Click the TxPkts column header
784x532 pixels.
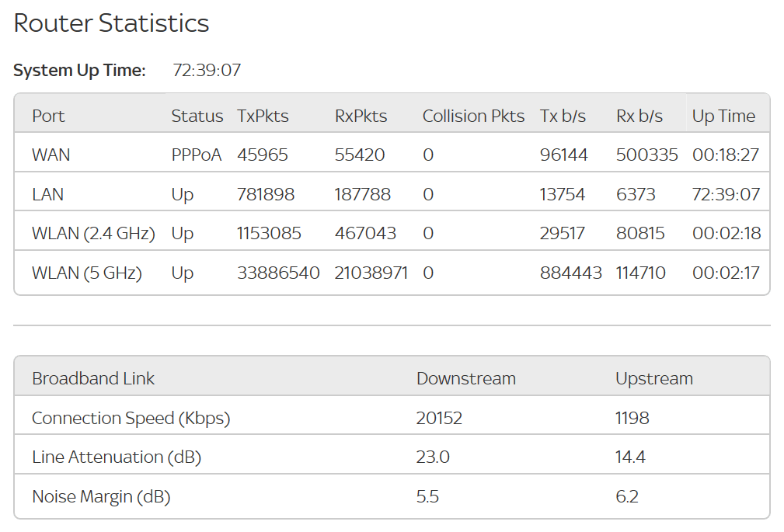[263, 116]
